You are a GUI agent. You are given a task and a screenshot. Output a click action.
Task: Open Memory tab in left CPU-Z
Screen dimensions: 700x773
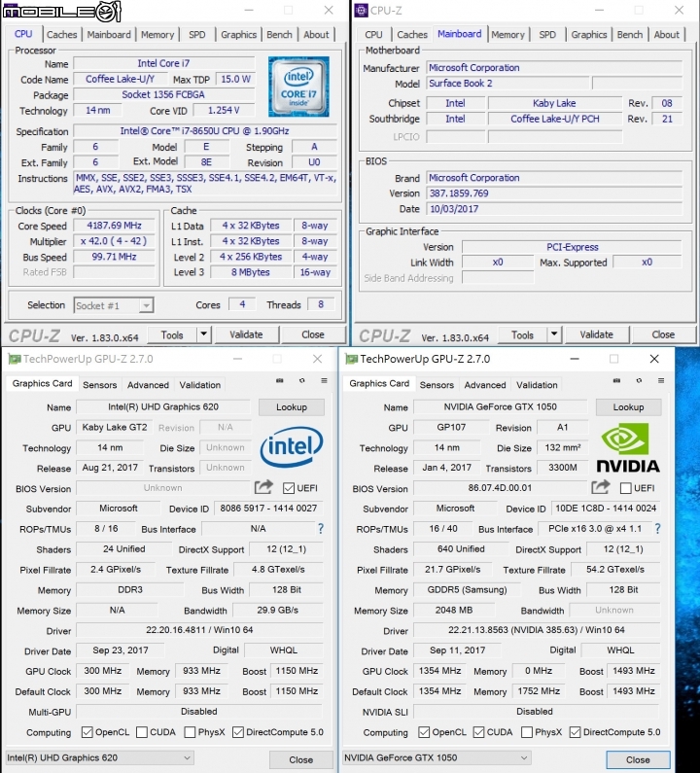(157, 34)
